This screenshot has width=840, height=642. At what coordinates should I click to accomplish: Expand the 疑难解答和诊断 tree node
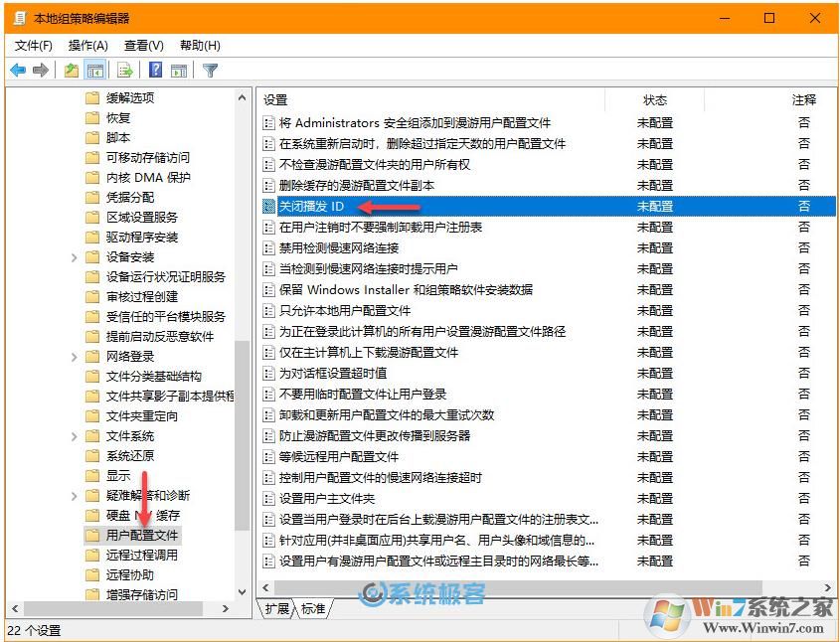tap(74, 496)
